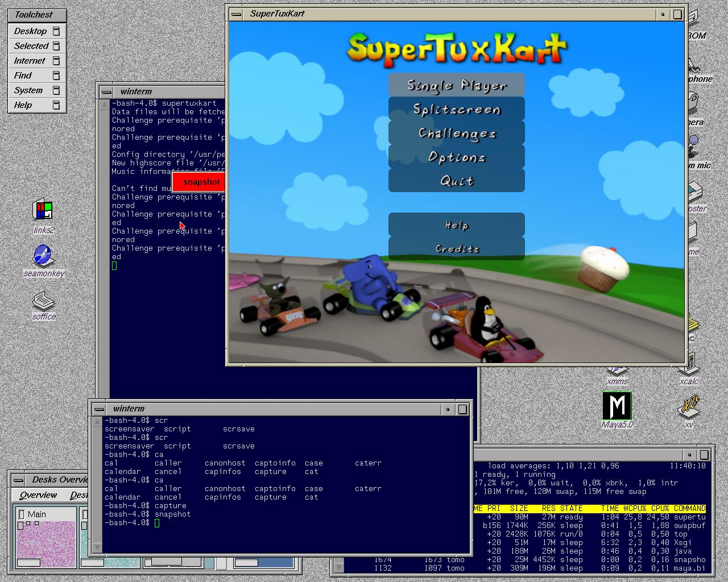Viewport: 728px width, 582px height.
Task: Open the System menu in Toolchest
Action: [x=37, y=90]
